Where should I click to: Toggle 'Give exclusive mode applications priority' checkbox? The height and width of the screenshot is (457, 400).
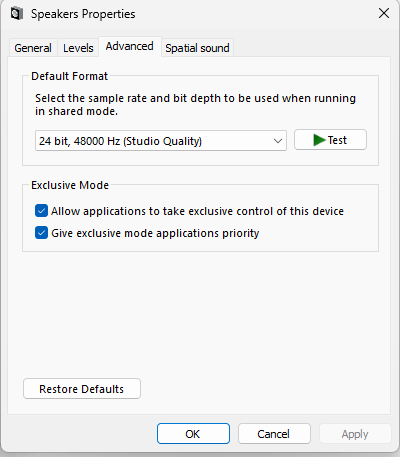[x=41, y=233]
